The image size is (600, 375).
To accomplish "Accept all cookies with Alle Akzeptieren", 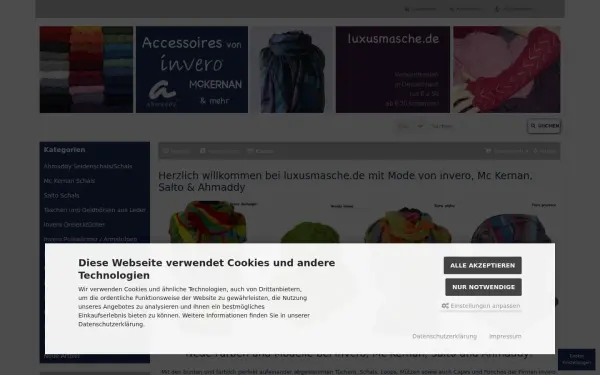I will click(483, 265).
